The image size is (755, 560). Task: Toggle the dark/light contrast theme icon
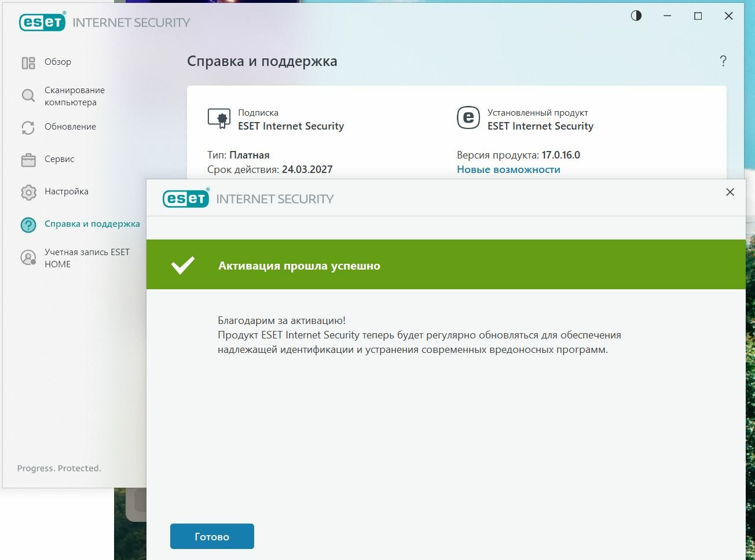coord(636,16)
